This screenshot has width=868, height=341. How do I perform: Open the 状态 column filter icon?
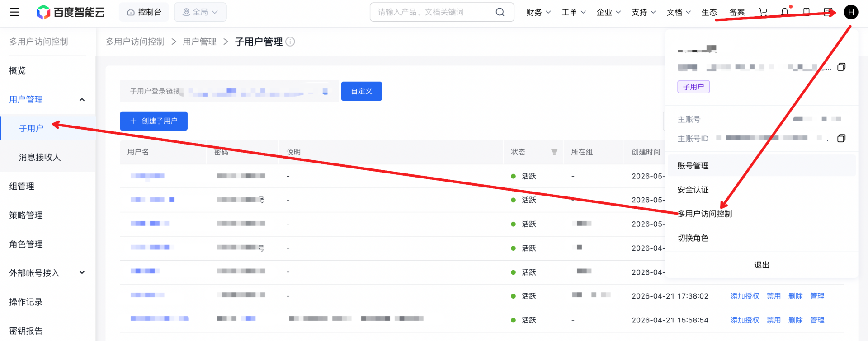(x=554, y=152)
